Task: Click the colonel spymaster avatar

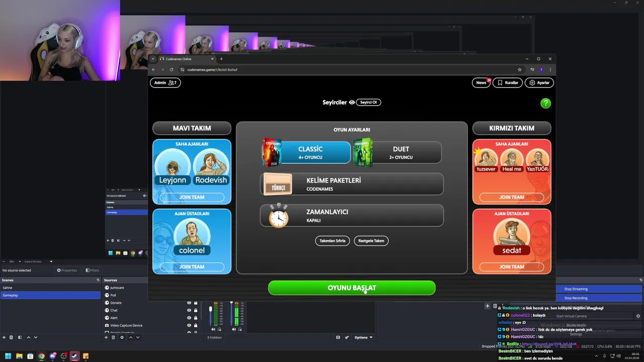Action: click(192, 235)
